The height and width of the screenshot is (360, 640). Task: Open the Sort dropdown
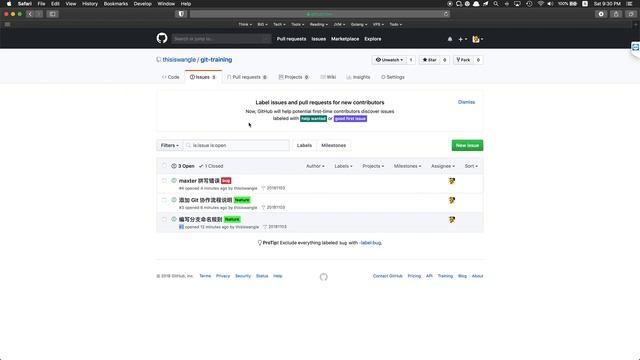point(471,166)
